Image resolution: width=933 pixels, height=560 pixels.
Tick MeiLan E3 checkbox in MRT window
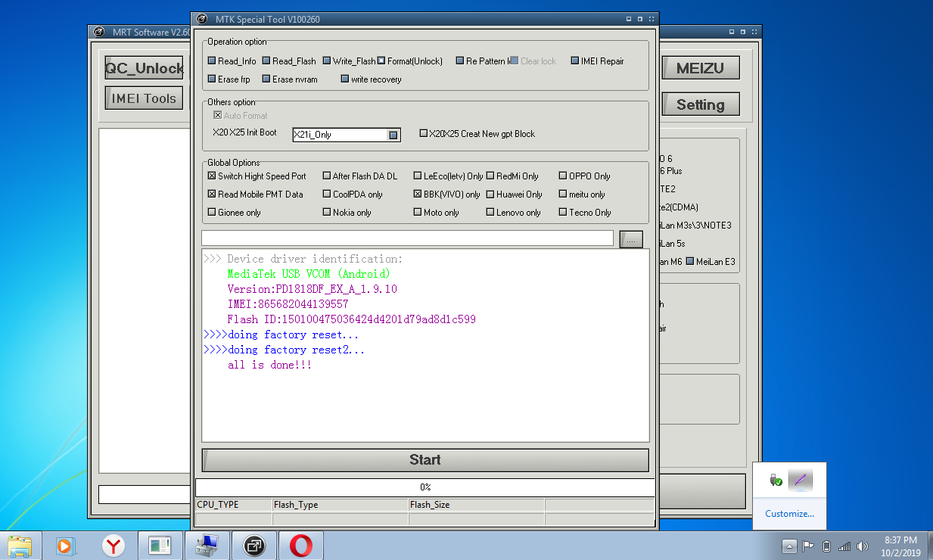point(690,262)
